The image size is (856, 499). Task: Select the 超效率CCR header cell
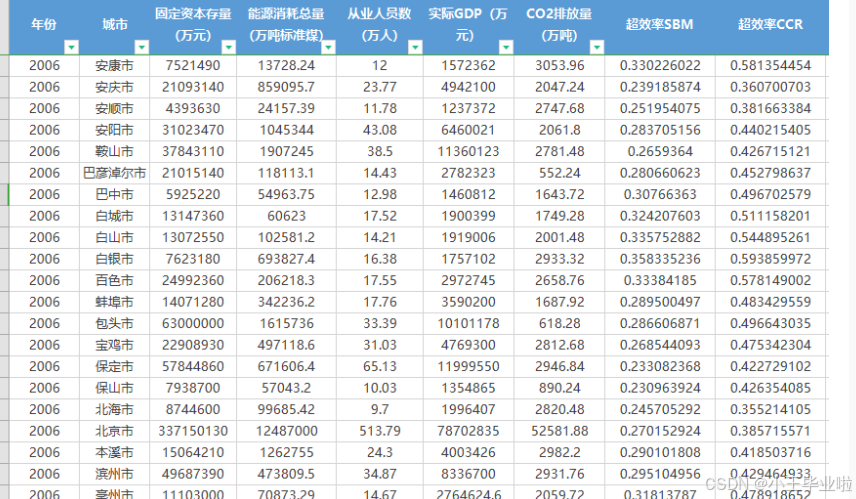[770, 25]
